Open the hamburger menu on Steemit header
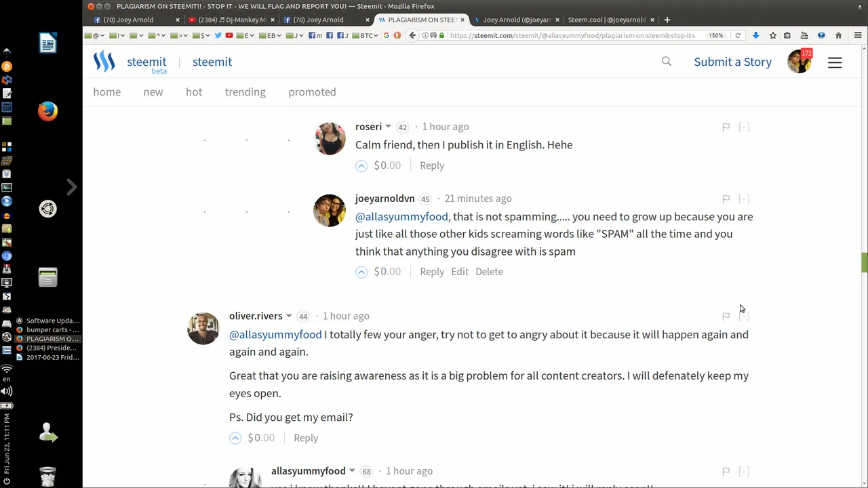The image size is (868, 488). click(835, 62)
